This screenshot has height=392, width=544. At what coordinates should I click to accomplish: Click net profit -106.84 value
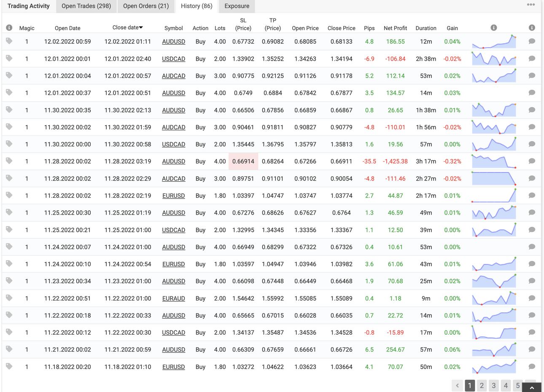click(395, 59)
